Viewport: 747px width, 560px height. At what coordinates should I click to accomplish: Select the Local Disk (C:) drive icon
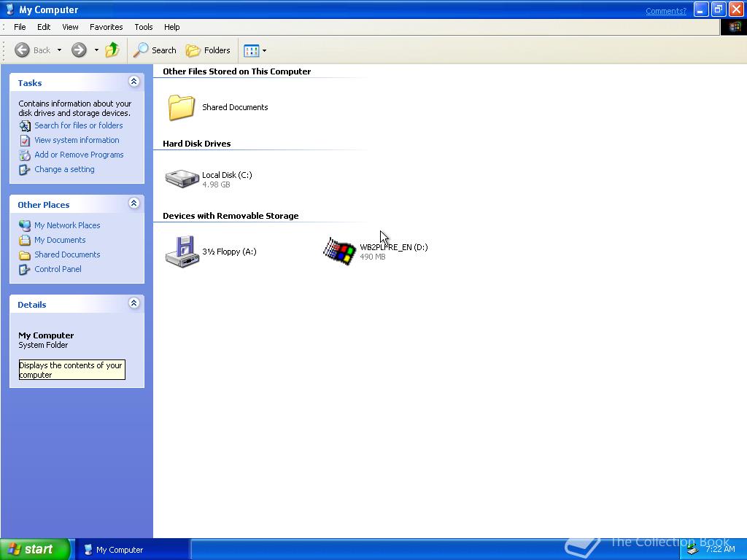(x=182, y=179)
